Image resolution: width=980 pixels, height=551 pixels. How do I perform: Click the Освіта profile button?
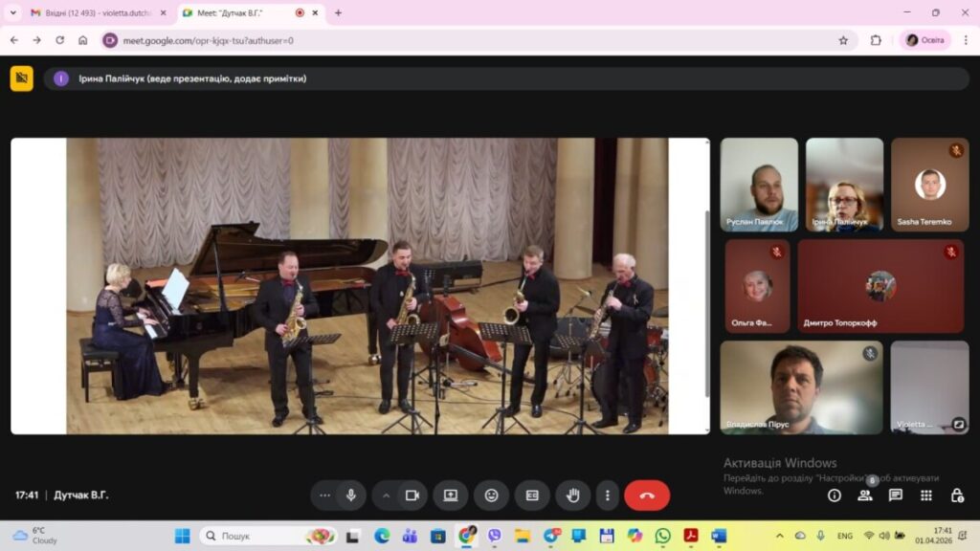(x=925, y=40)
